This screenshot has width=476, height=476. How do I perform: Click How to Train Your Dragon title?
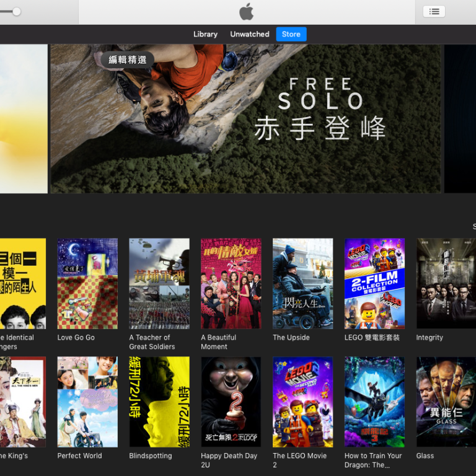[373, 461]
